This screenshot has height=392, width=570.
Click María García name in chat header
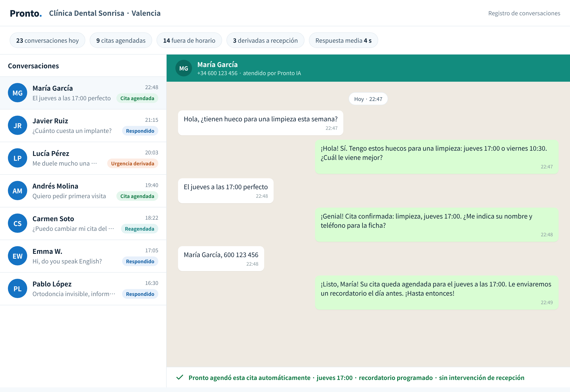coord(217,64)
